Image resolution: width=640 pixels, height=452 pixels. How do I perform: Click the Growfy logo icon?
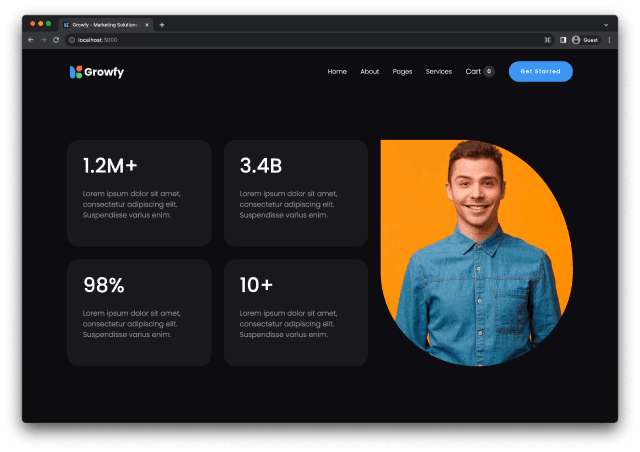pos(75,72)
